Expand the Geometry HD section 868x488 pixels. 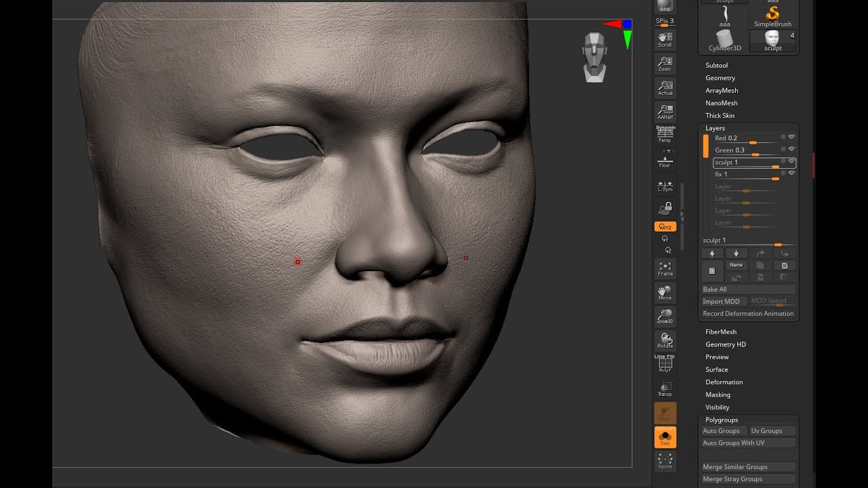pos(726,344)
